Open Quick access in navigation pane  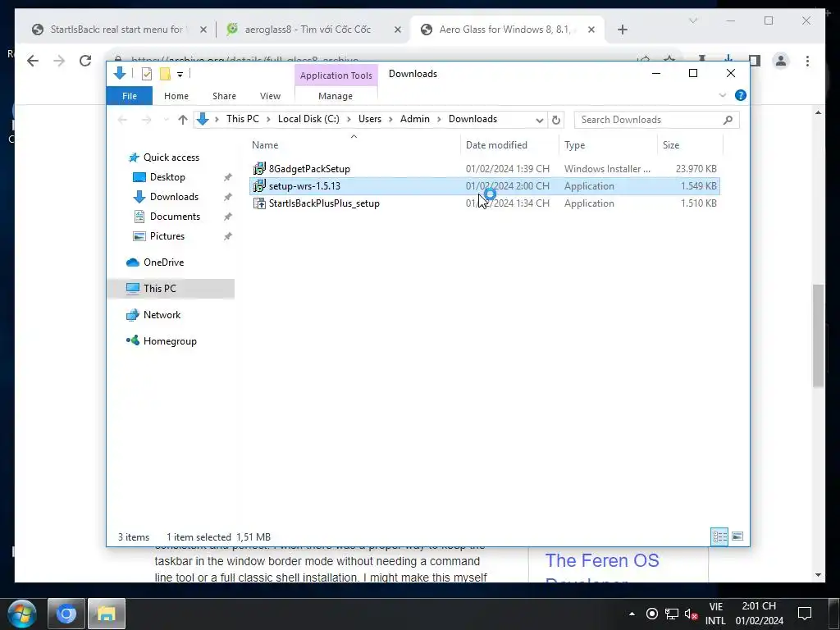pos(171,157)
